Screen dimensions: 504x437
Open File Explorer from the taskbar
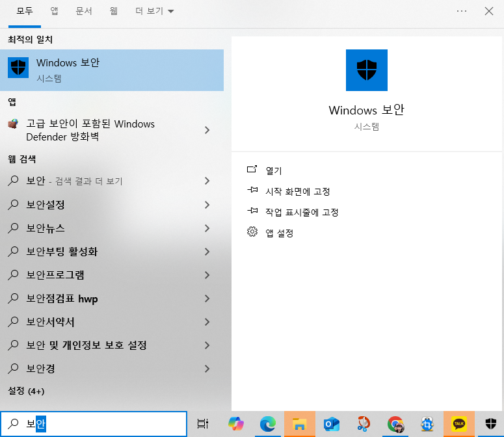(x=300, y=424)
